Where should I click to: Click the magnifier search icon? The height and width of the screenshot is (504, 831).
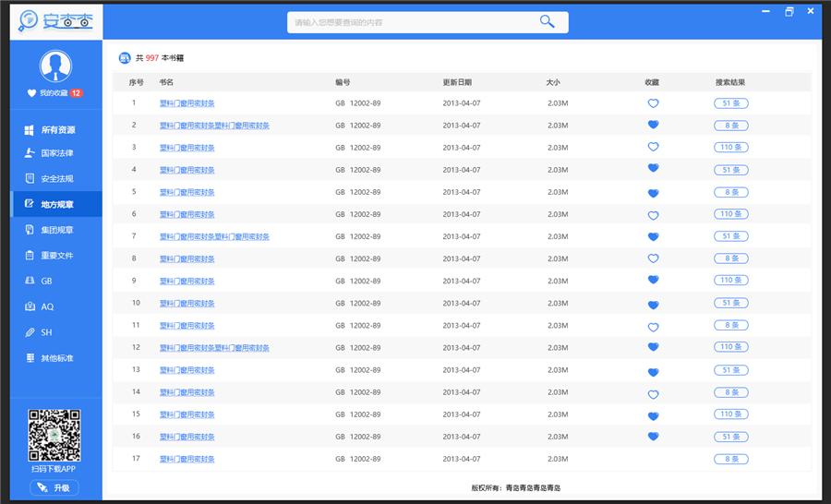(548, 22)
